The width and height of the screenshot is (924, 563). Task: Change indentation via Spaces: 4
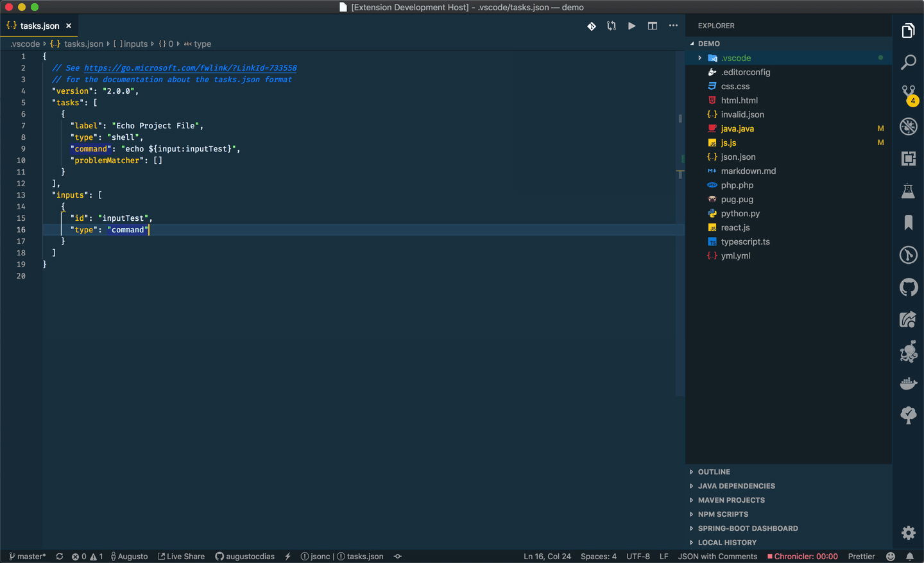coord(599,557)
